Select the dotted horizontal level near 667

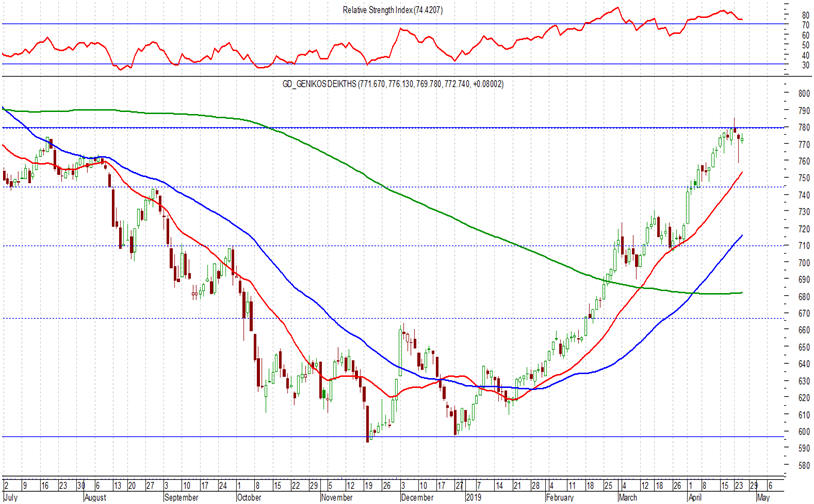coord(395,318)
